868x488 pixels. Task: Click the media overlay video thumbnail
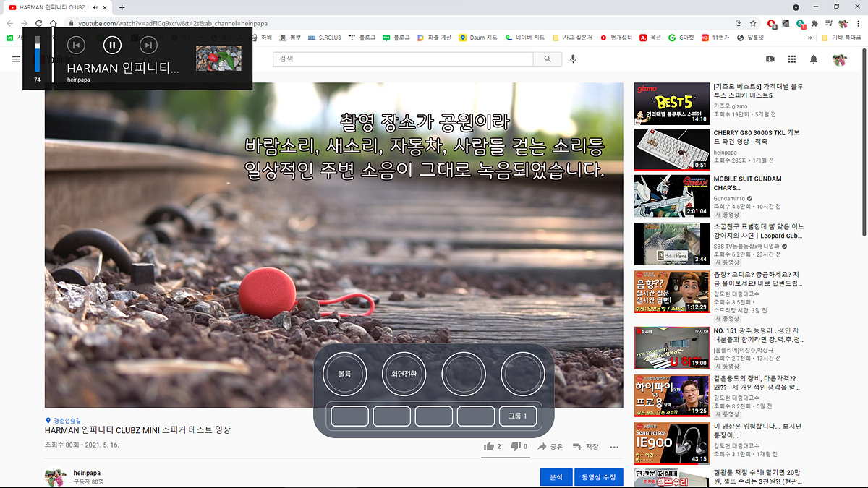219,58
